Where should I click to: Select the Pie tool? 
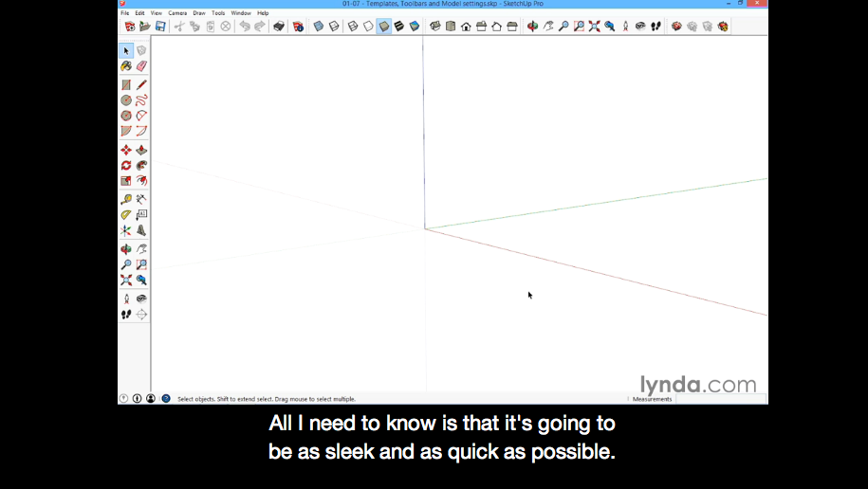click(126, 131)
